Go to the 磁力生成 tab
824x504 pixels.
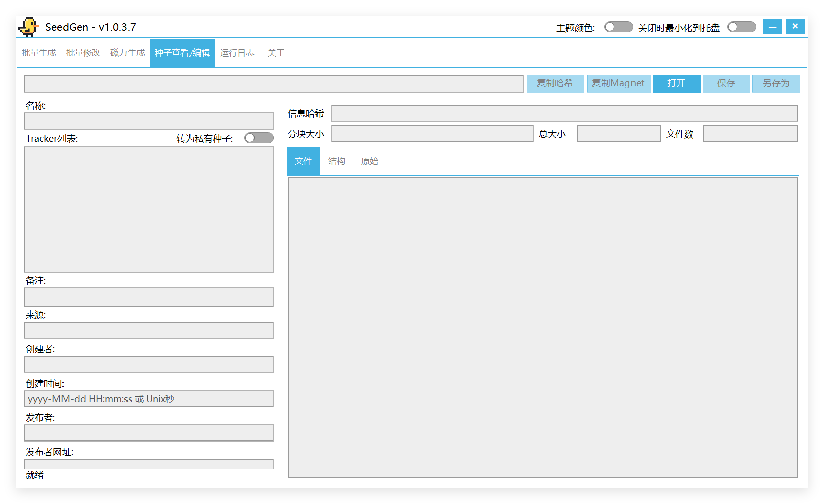tap(128, 53)
